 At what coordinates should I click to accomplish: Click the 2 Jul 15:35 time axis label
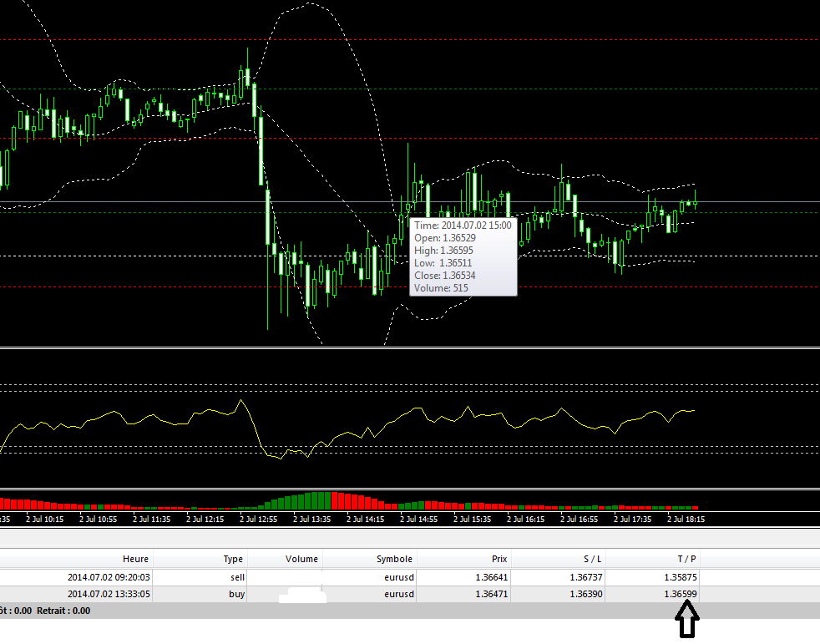[472, 519]
